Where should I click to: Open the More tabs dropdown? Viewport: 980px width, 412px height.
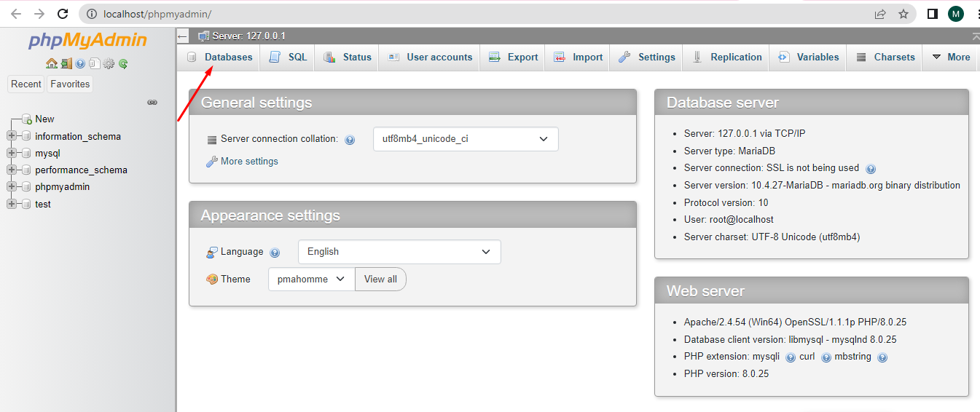pos(951,58)
